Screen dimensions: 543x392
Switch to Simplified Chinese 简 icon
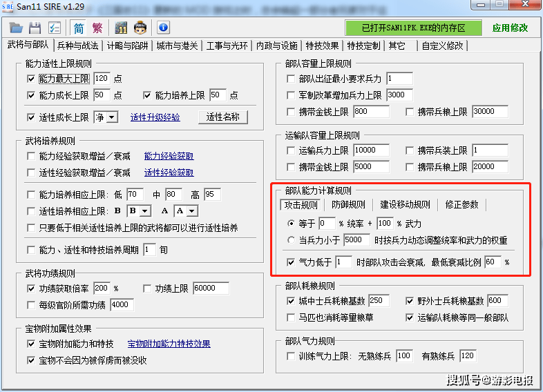coord(79,28)
